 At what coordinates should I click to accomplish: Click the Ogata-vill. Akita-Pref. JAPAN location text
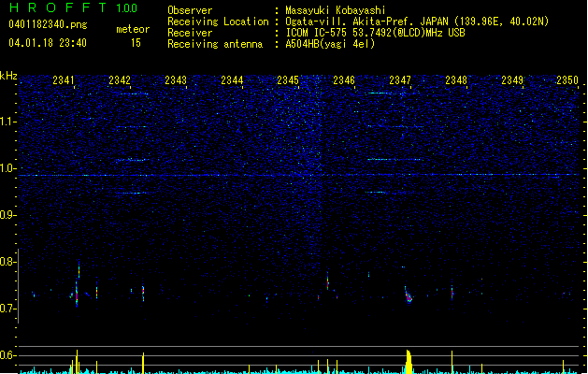(x=417, y=22)
